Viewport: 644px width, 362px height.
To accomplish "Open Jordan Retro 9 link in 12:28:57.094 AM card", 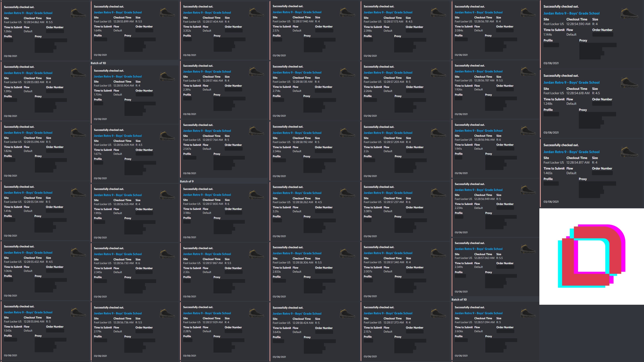I will pyautogui.click(x=478, y=313).
